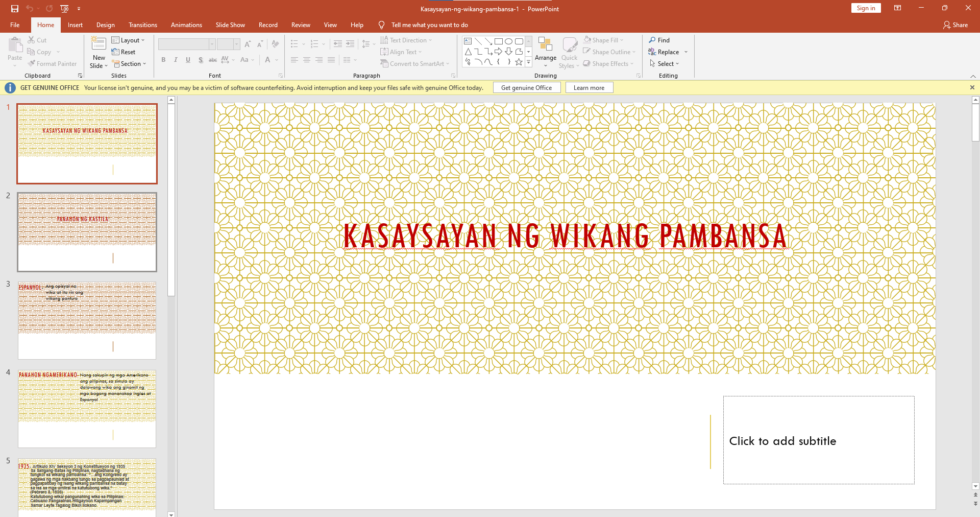Image resolution: width=980 pixels, height=517 pixels.
Task: Select slide 2 thumbnail PANAHON NG KASTILA
Action: coord(87,232)
